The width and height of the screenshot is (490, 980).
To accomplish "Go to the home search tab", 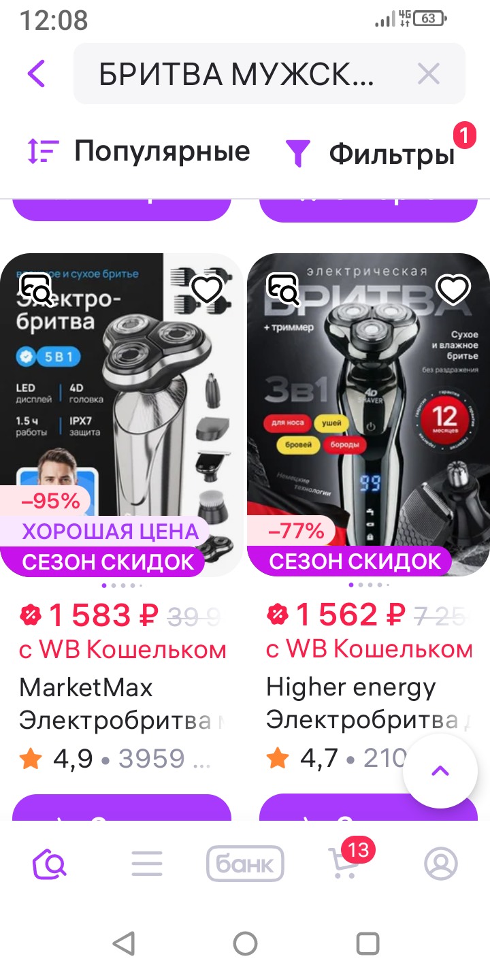I will pyautogui.click(x=50, y=864).
